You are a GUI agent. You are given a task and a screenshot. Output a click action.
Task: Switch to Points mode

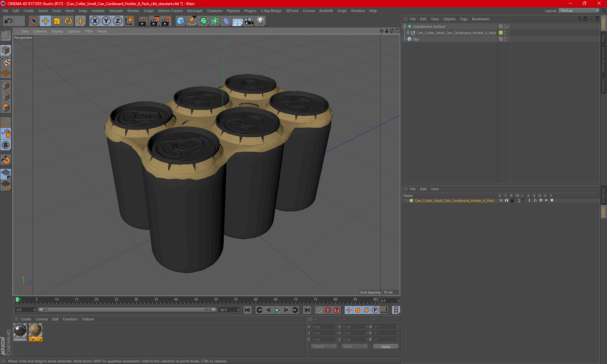6,85
